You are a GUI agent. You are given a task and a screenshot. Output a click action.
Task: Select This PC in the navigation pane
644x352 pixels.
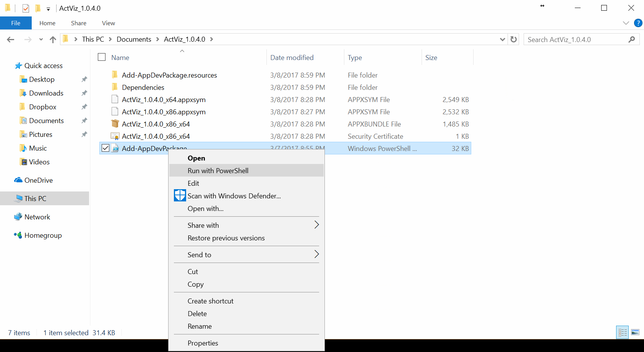44,198
